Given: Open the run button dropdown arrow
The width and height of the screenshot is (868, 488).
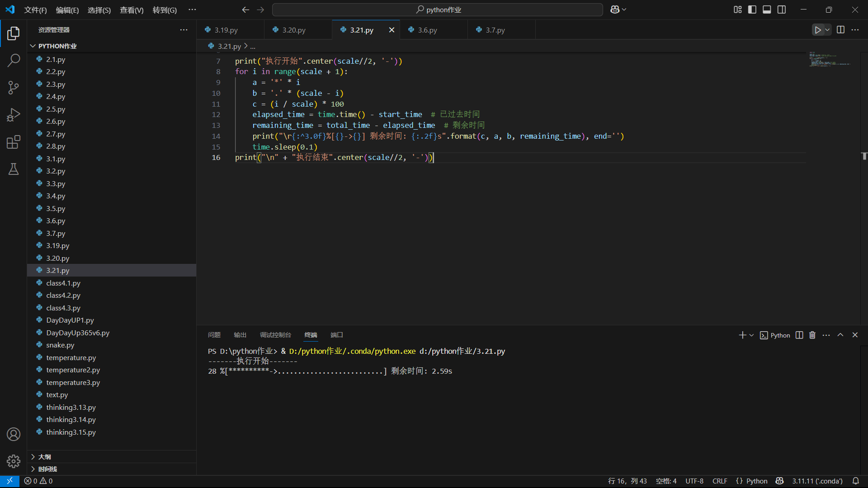Looking at the screenshot, I should (x=827, y=30).
